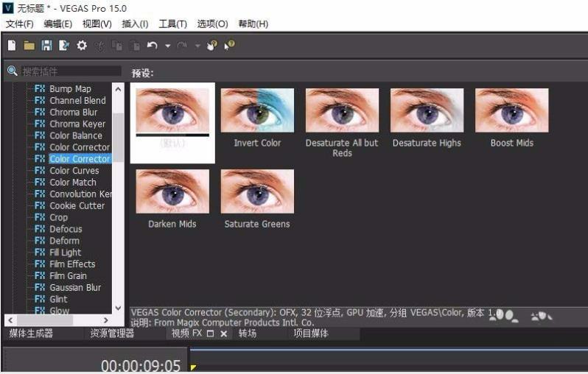The height and width of the screenshot is (374, 588).
Task: Open the 帮助(H) menu
Action: coord(253,24)
